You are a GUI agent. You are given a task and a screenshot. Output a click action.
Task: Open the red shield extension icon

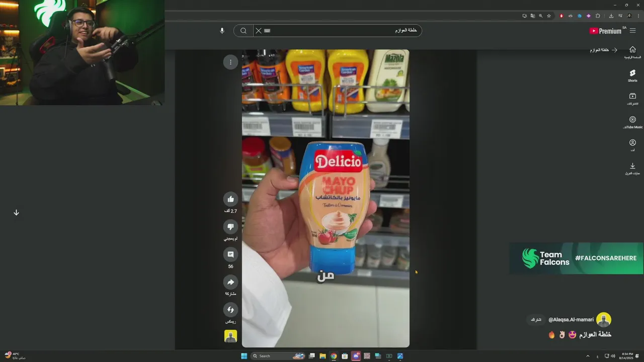coord(561,16)
